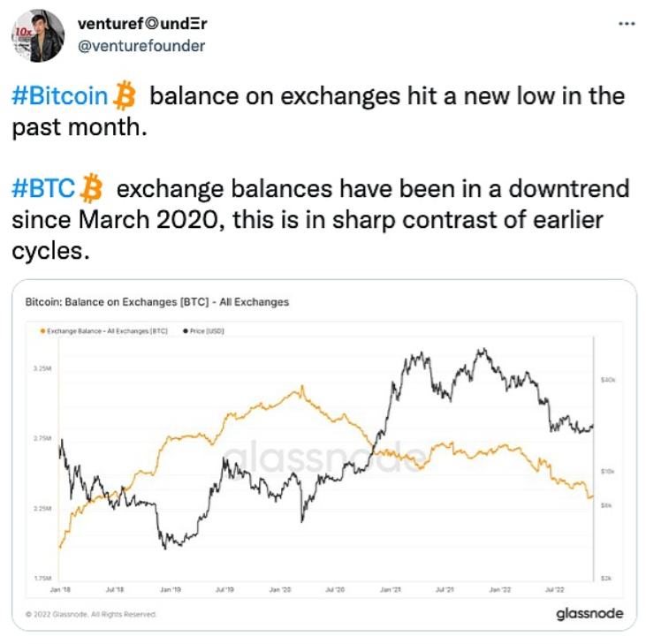Toggle the Price [USD] legend entry
Viewport: 646px width, 644px height.
pyautogui.click(x=204, y=330)
